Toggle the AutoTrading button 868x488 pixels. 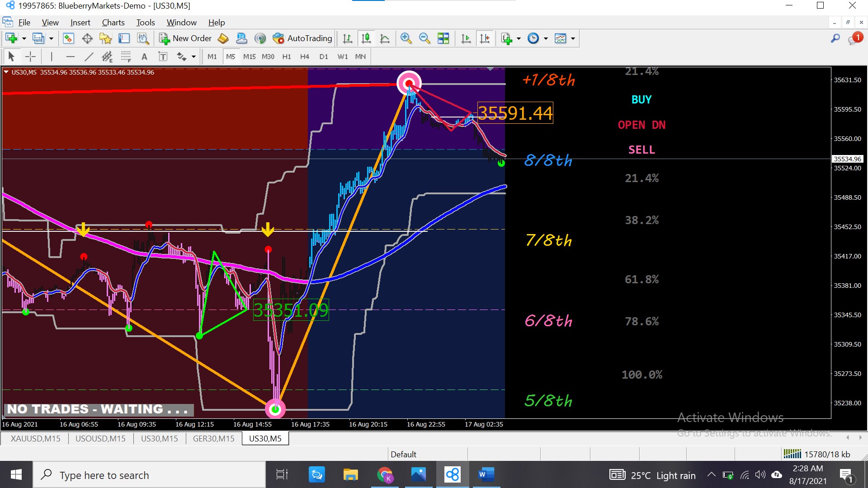click(x=302, y=38)
